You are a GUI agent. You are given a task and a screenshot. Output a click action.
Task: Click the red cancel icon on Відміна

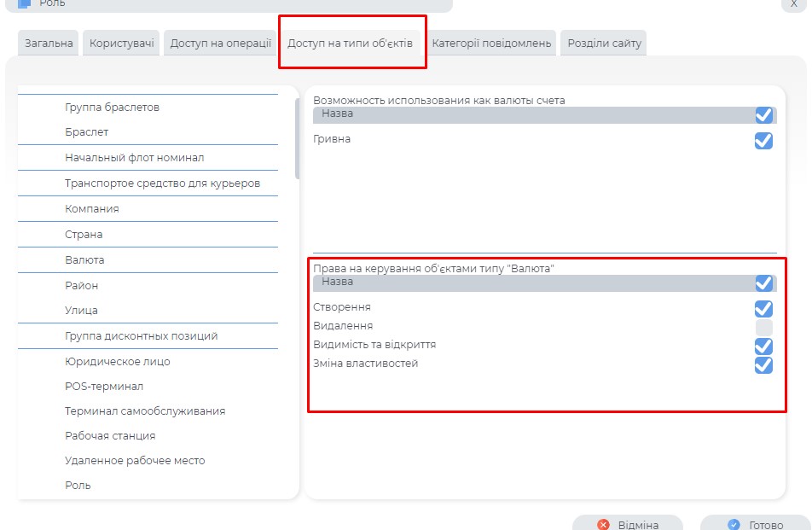pos(604,525)
